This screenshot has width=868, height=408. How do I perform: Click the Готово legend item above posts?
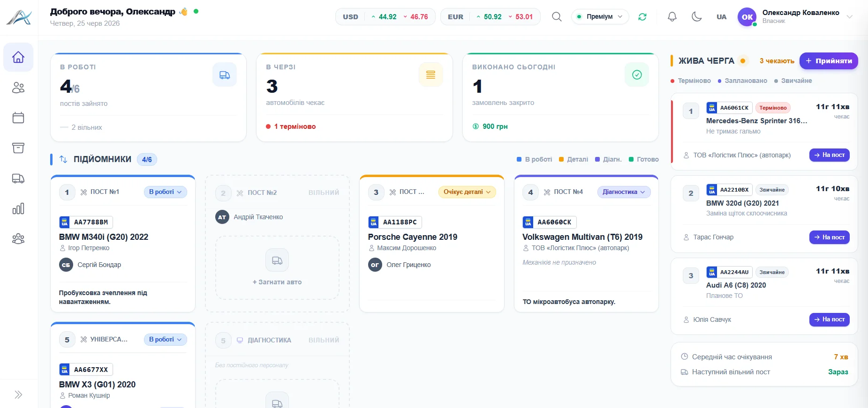[644, 159]
